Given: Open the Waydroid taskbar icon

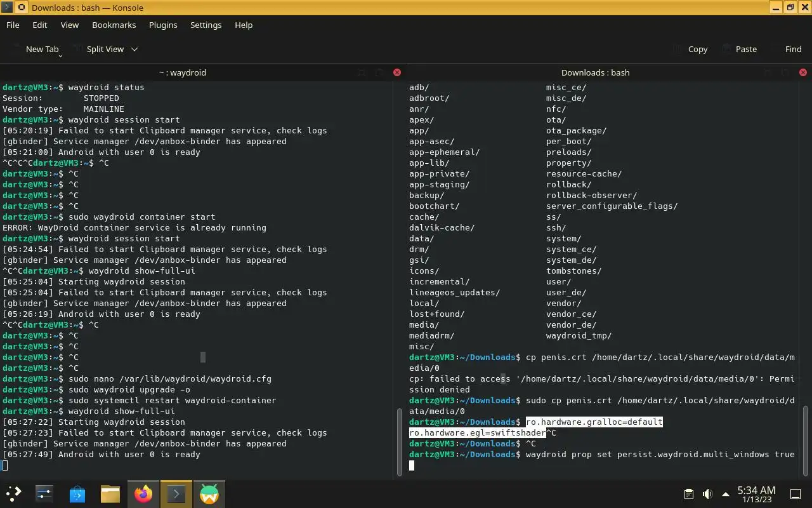Looking at the screenshot, I should click(209, 493).
